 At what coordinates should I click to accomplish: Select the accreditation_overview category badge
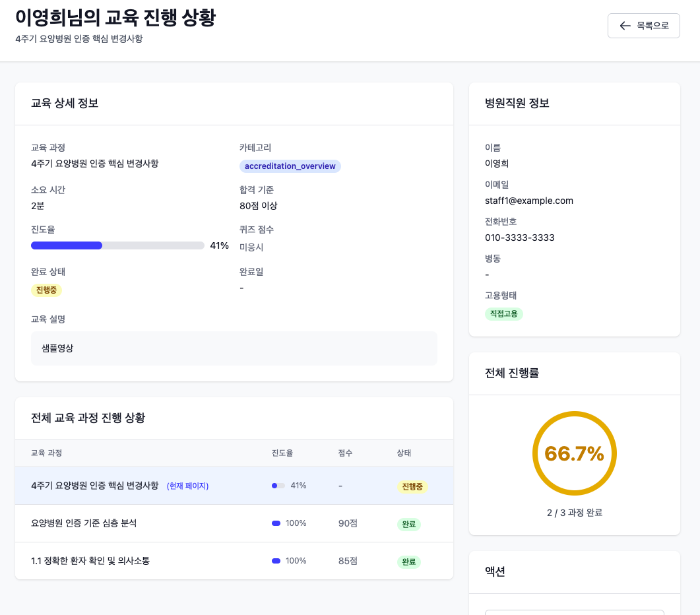coord(290,166)
